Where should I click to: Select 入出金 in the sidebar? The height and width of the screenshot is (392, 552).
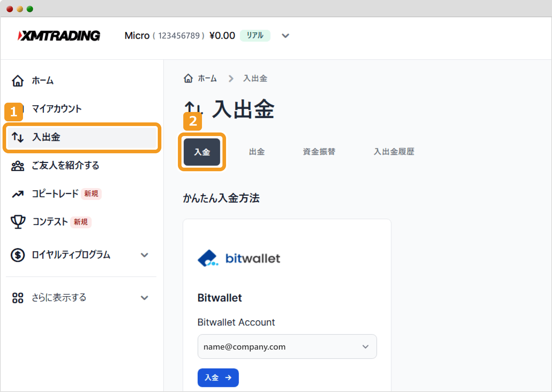coord(82,137)
